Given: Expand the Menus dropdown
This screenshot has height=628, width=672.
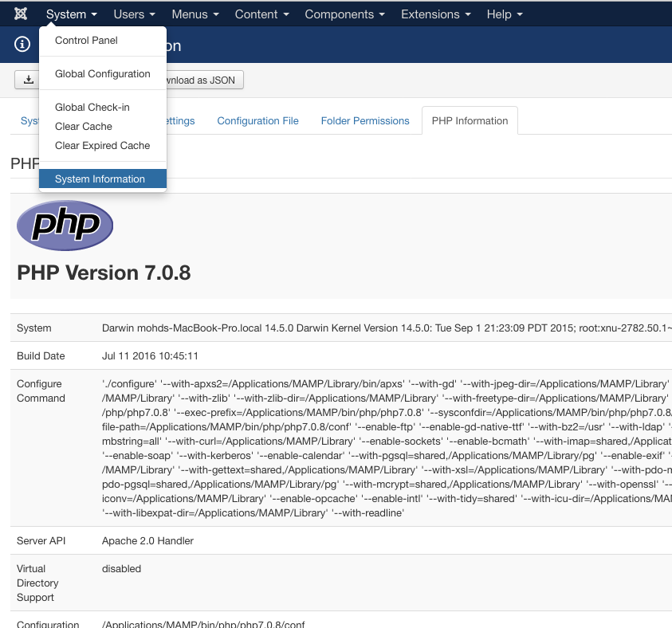Looking at the screenshot, I should click(x=195, y=14).
